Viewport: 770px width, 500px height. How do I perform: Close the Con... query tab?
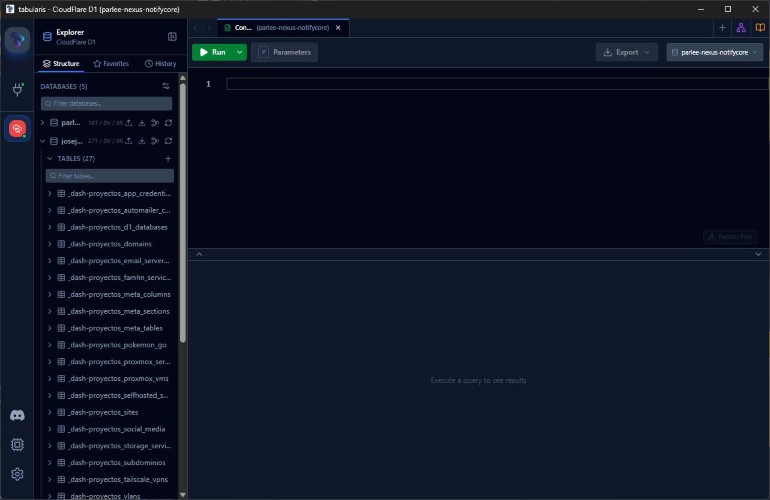click(338, 28)
